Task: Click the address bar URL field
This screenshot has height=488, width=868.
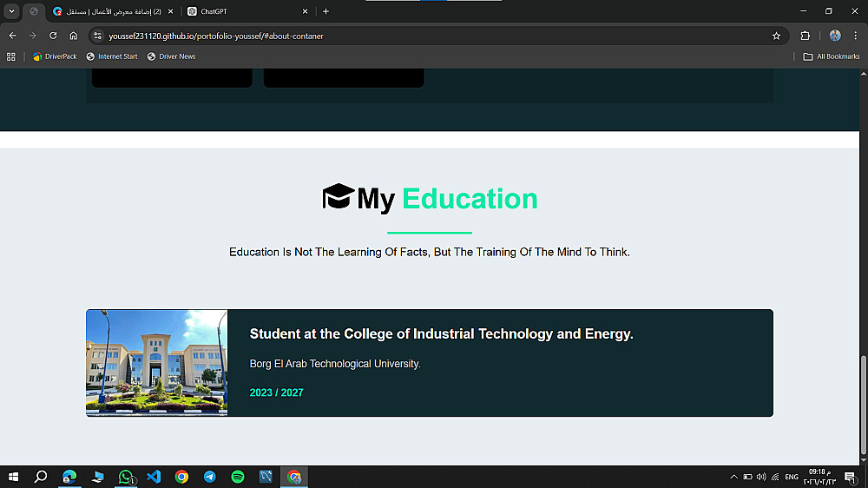Action: [x=437, y=36]
